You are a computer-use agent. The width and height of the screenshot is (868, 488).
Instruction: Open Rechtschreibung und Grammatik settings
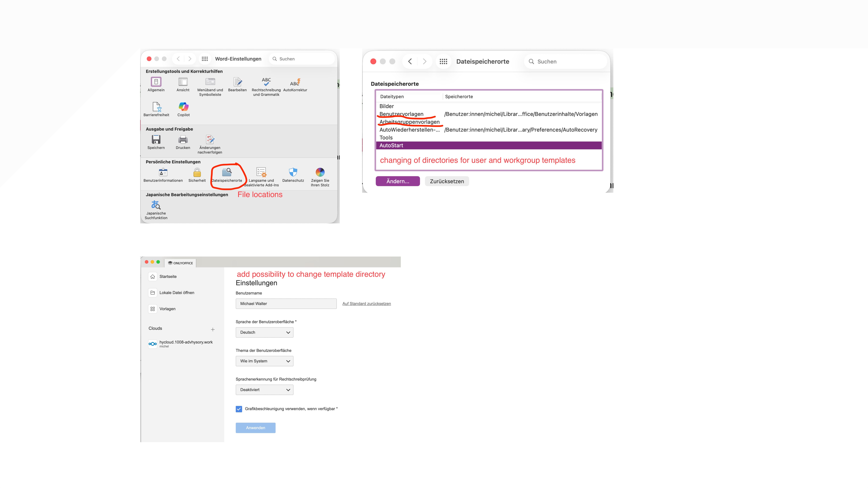click(266, 82)
